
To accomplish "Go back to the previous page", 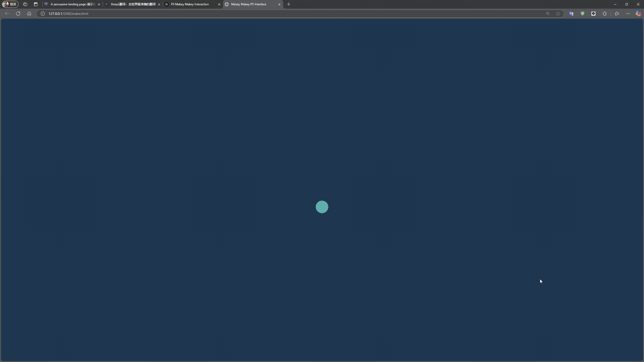I will tap(7, 14).
